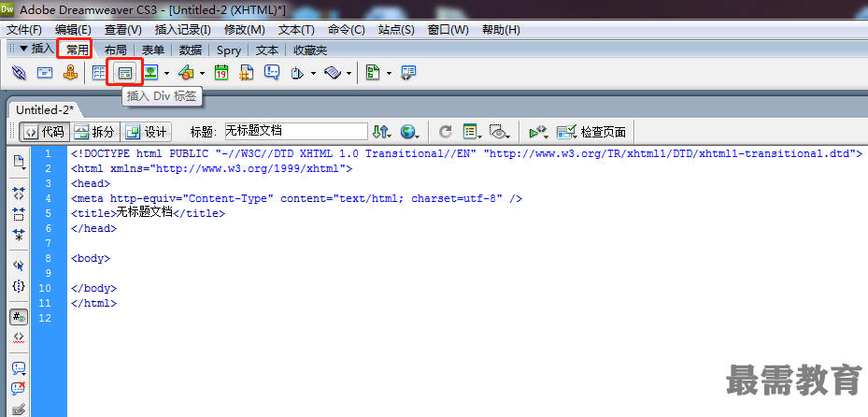This screenshot has height=417, width=868.
Task: Open arrow beside Head tags icon
Action: (313, 73)
